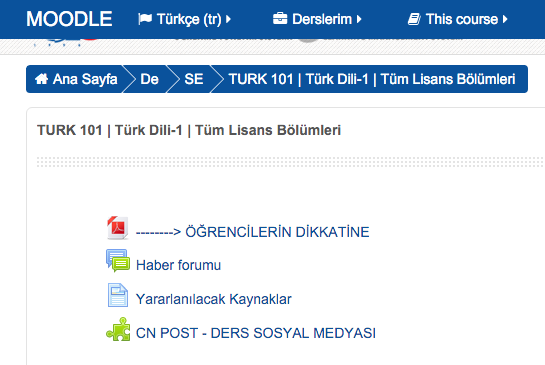545x365 pixels.
Task: Click the flag icon next to Türkçe
Action: pyautogui.click(x=145, y=19)
